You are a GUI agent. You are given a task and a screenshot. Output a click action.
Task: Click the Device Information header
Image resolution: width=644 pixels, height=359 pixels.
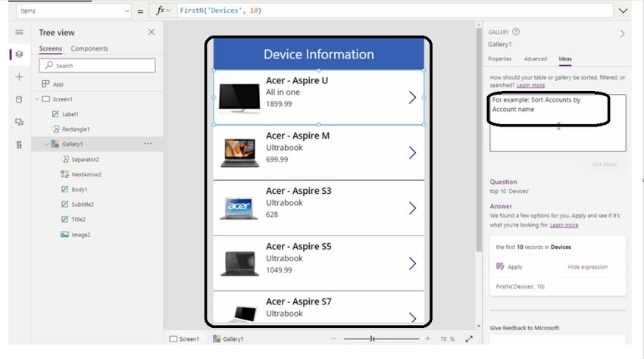point(319,55)
